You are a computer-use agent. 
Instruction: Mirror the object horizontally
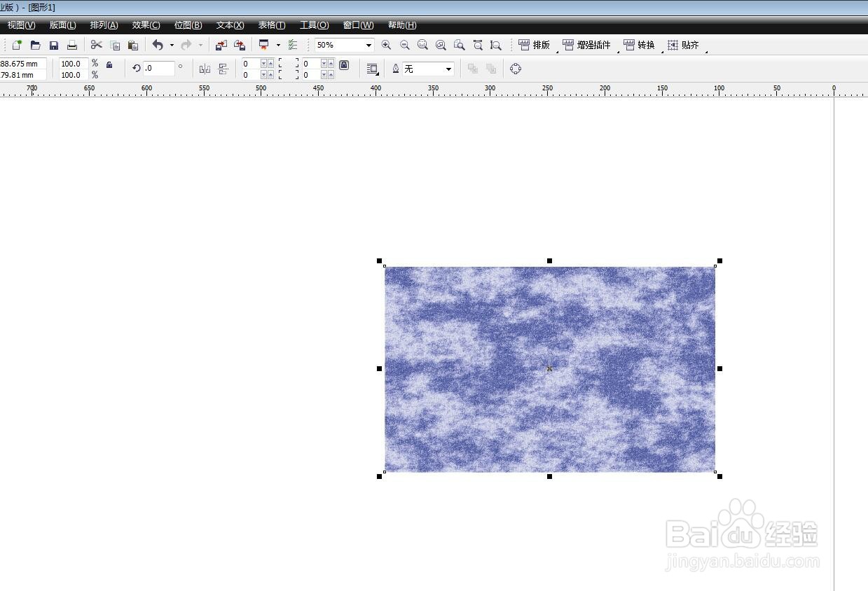[205, 69]
